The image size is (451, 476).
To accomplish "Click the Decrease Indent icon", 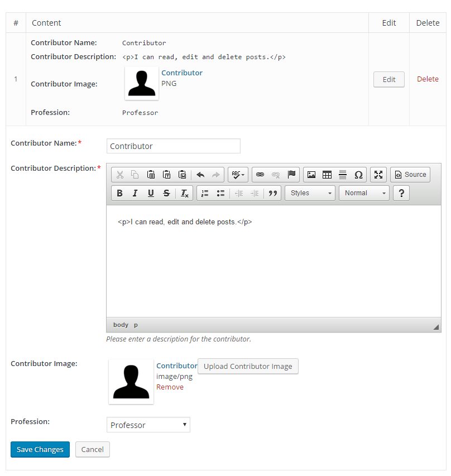I will pyautogui.click(x=239, y=193).
